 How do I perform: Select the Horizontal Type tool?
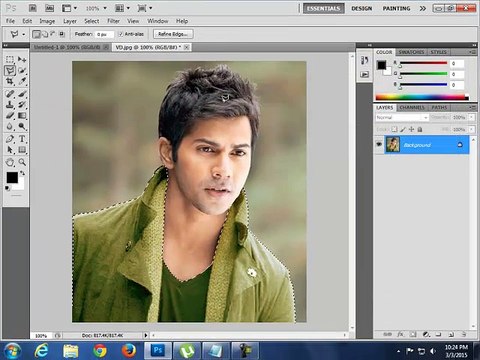tap(22, 139)
